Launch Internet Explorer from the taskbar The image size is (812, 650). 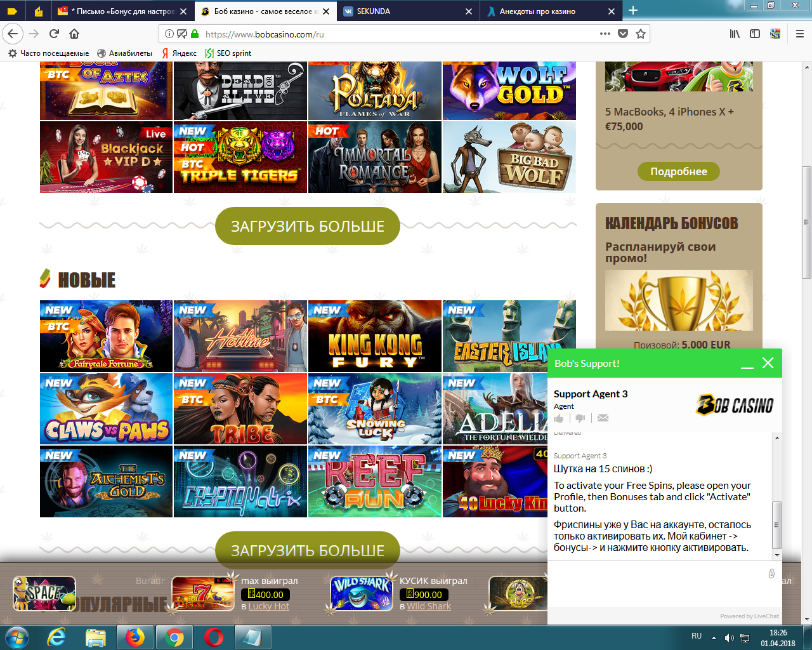click(56, 637)
